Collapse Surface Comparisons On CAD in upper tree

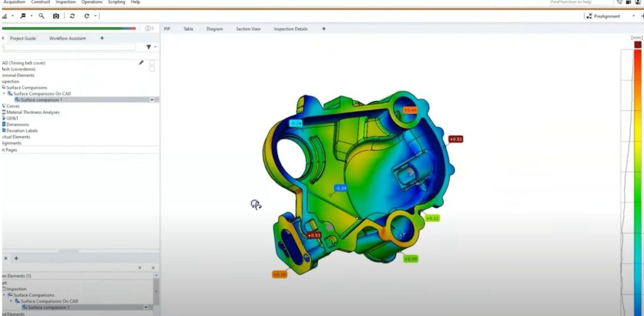click(x=4, y=94)
